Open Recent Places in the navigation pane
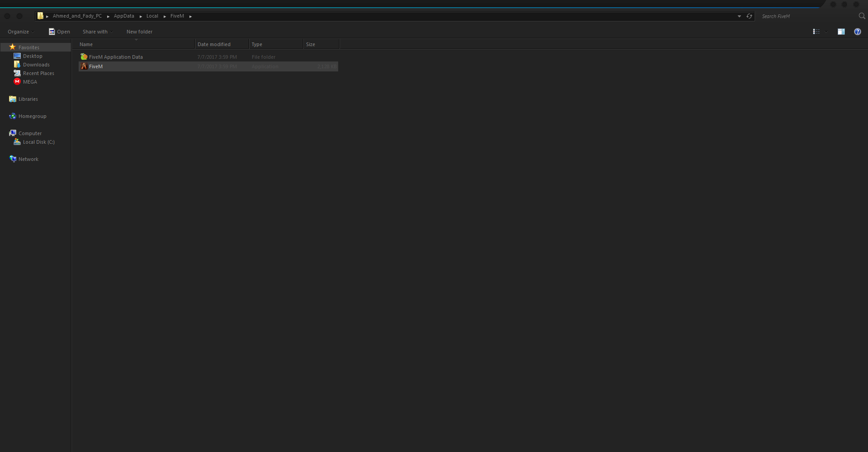Viewport: 868px width, 452px height. coord(38,73)
